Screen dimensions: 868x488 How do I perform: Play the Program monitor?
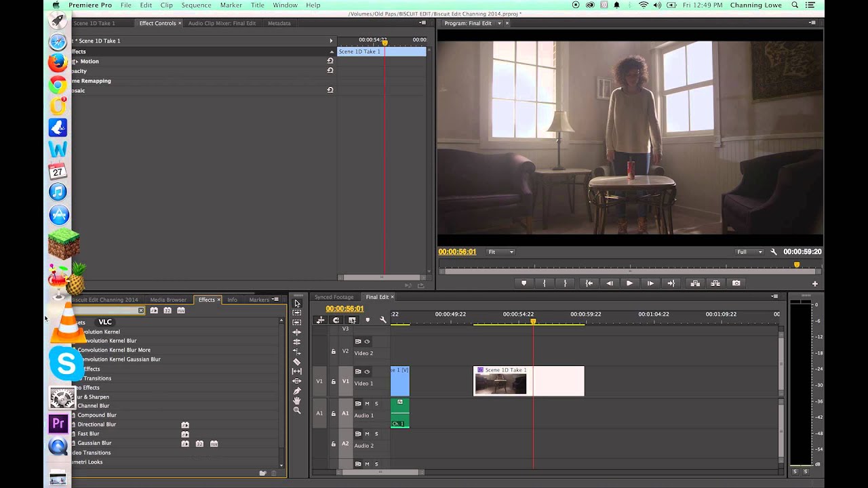coord(629,283)
